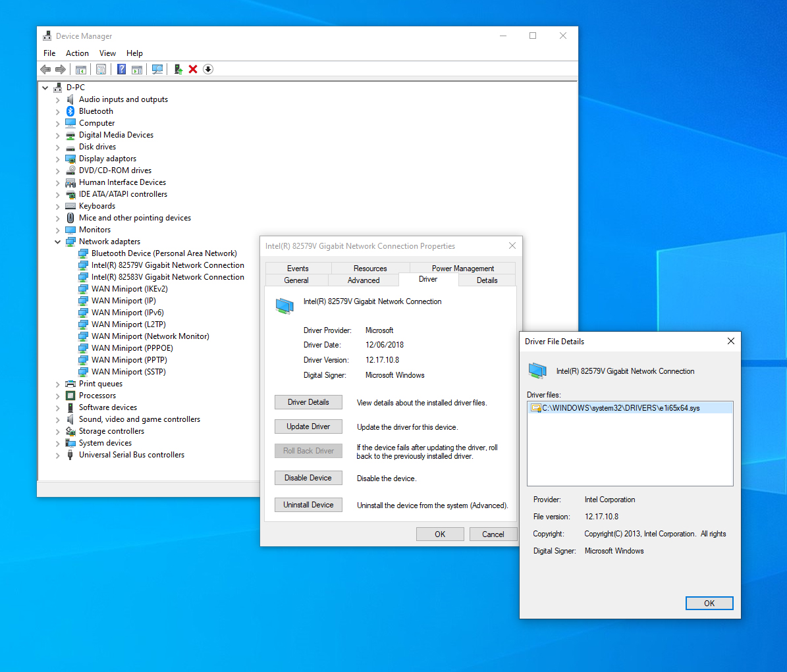787x672 pixels.
Task: Select Intel(R) 82579V Gigabit Network Connection in tree
Action: point(168,265)
